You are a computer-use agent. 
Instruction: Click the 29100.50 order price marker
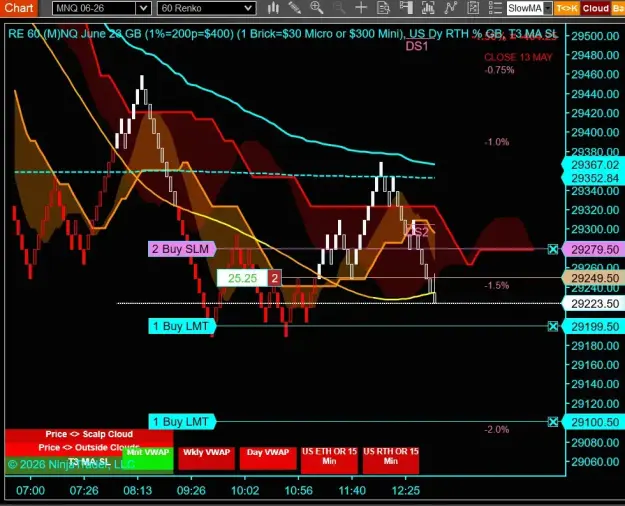click(x=594, y=422)
